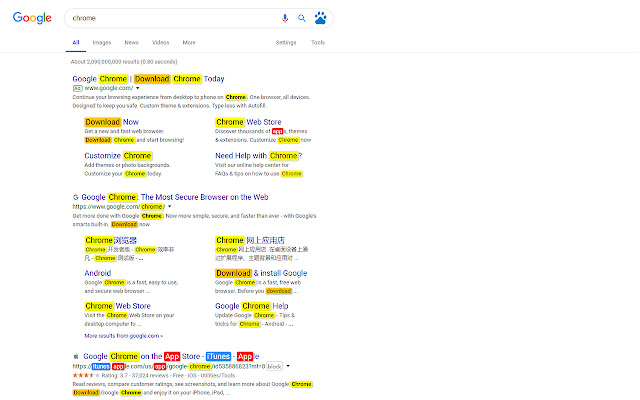The image size is (640, 400).
Task: Open the Download Now sitelink
Action: click(x=111, y=122)
